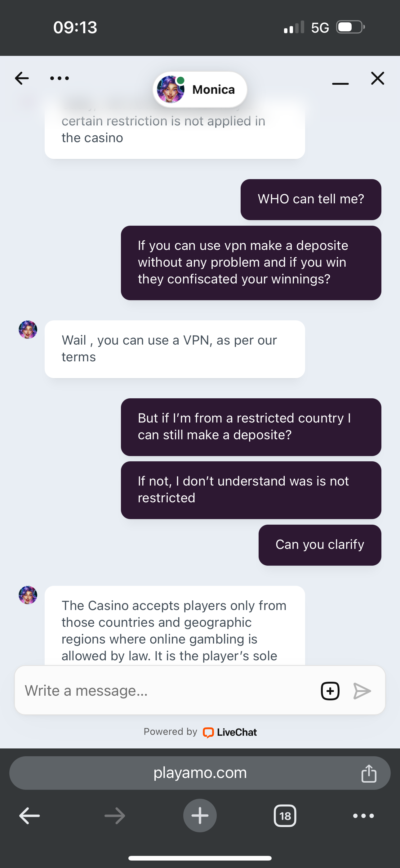Close the live chat window
The height and width of the screenshot is (868, 400).
(x=377, y=78)
